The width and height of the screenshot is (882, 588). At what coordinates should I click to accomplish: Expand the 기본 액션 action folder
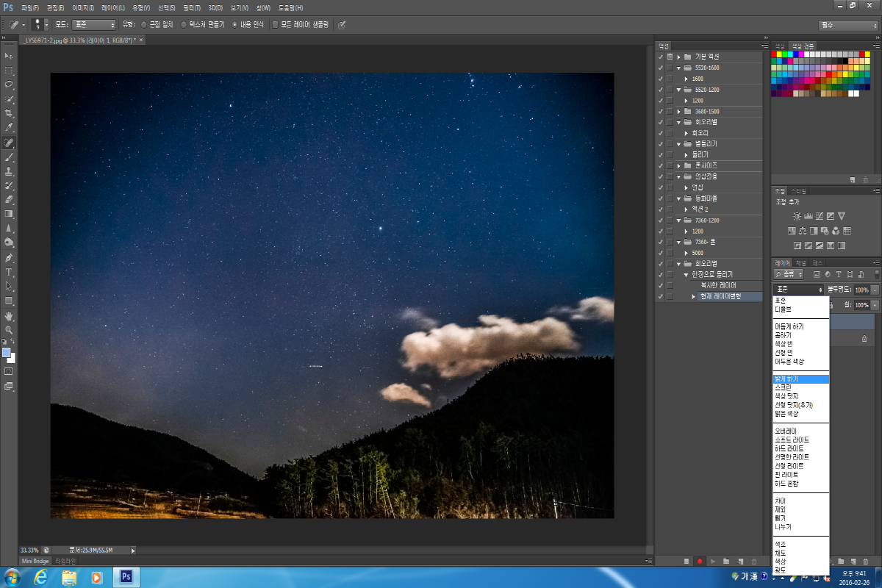[x=678, y=57]
